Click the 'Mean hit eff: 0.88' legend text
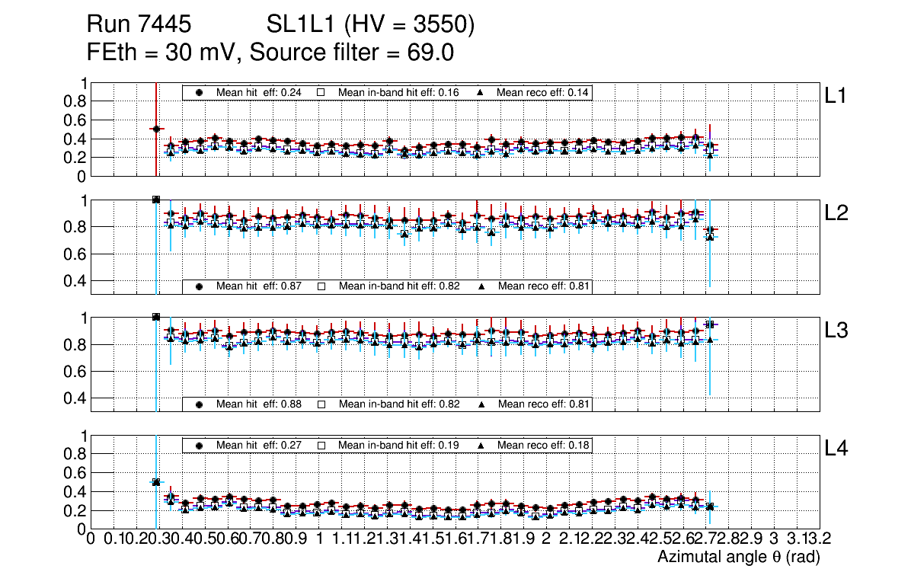Viewport: 911px width, 588px height. [x=259, y=404]
